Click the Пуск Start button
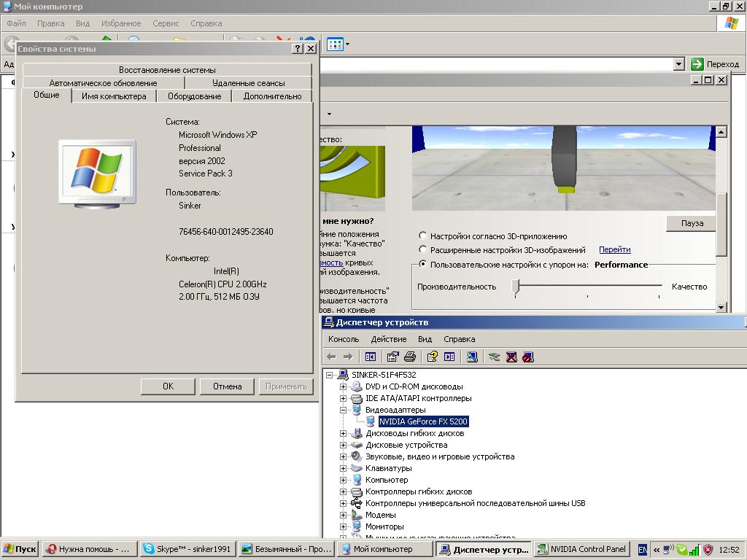This screenshot has width=747, height=560. [20, 549]
